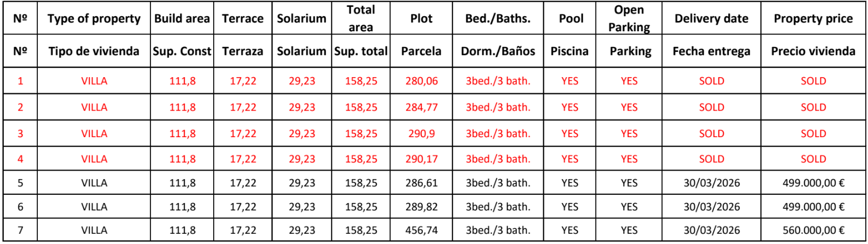Select the "Parcela" header cell

point(421,51)
